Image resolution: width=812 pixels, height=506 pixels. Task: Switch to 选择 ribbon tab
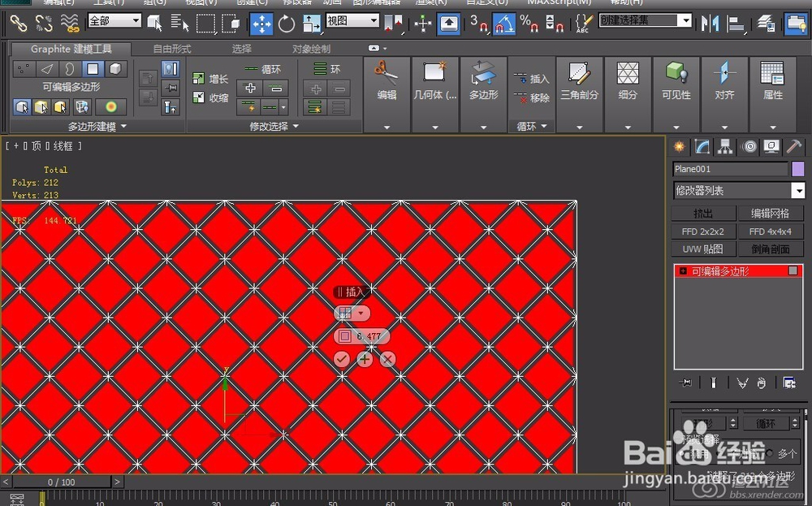click(241, 50)
